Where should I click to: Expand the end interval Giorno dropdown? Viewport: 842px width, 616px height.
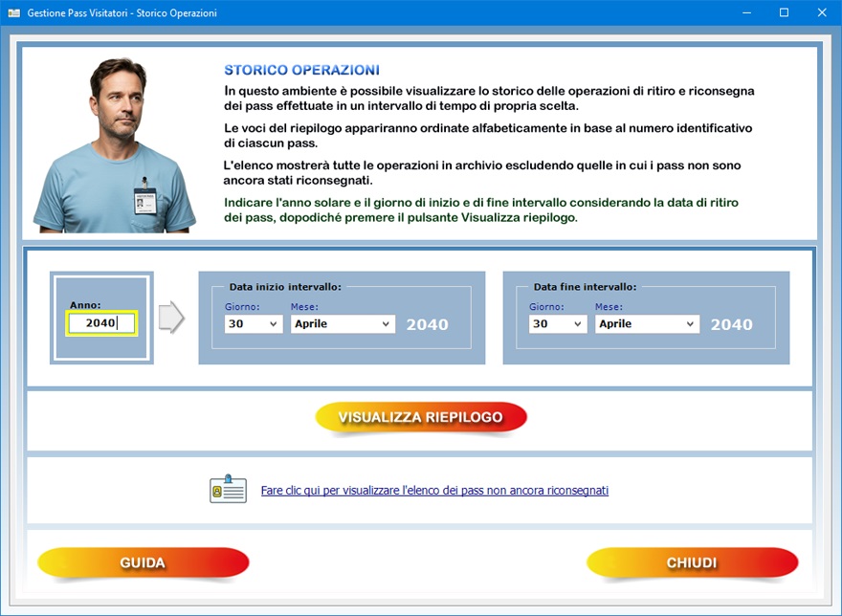(558, 324)
